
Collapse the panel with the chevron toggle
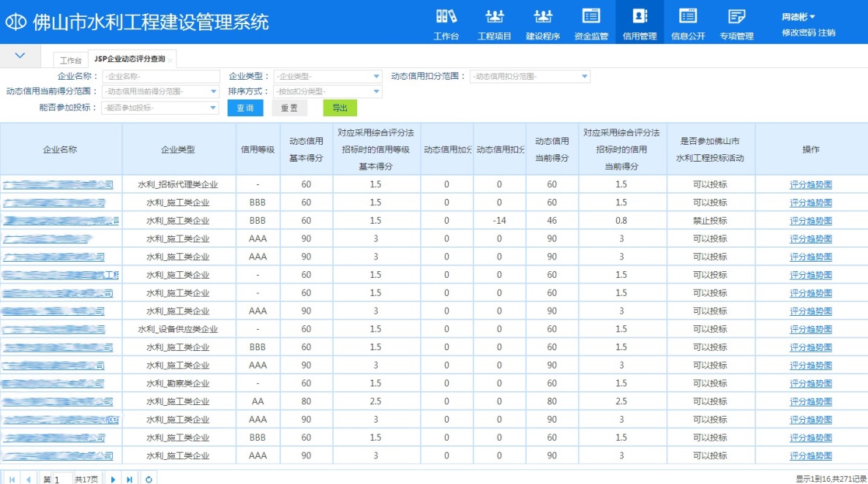pyautogui.click(x=20, y=55)
